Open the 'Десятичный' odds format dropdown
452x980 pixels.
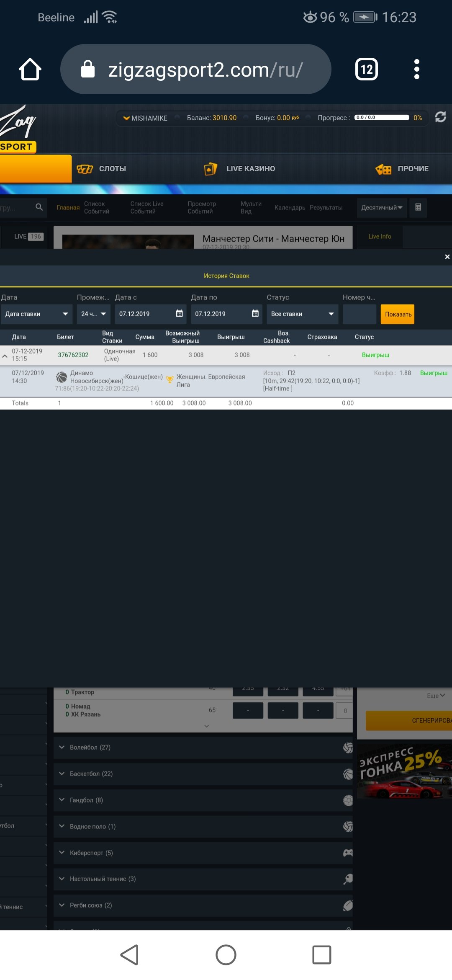(381, 208)
